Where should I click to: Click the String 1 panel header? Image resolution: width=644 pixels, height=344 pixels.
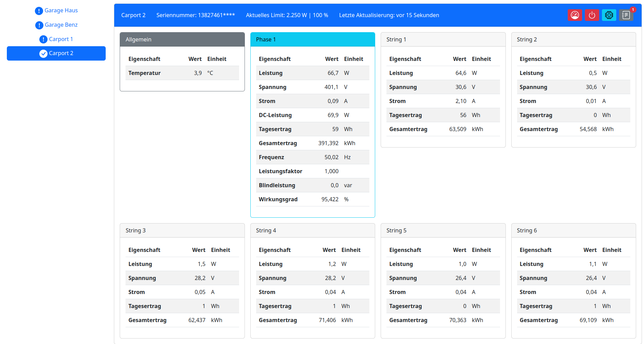pos(443,40)
